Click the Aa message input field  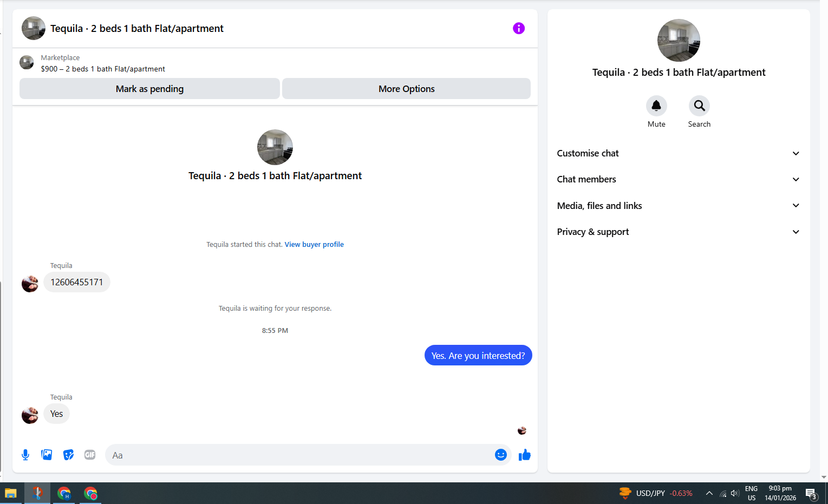pos(299,455)
